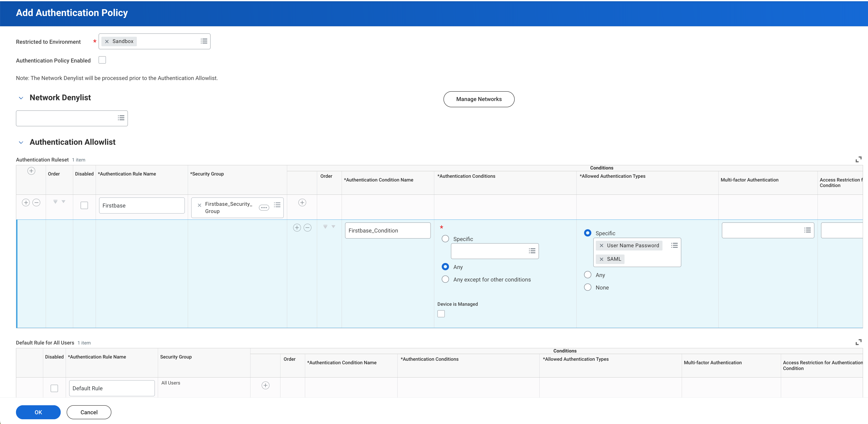Select Any except for other conditions
The width and height of the screenshot is (868, 424).
[445, 279]
